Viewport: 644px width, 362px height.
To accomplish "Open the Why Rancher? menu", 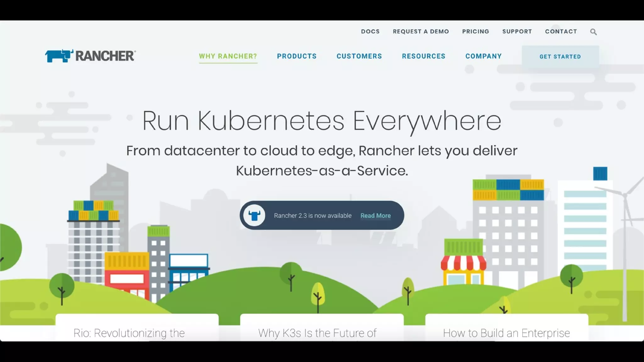I will pos(228,56).
